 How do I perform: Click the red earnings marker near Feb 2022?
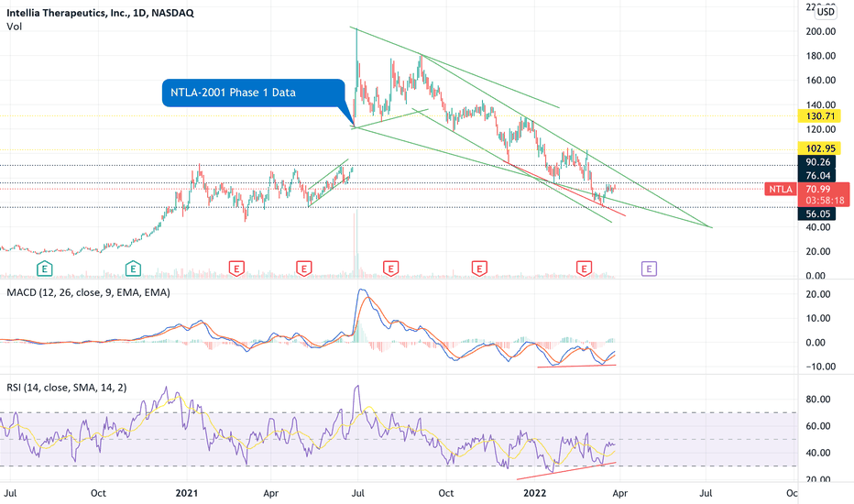tap(584, 268)
